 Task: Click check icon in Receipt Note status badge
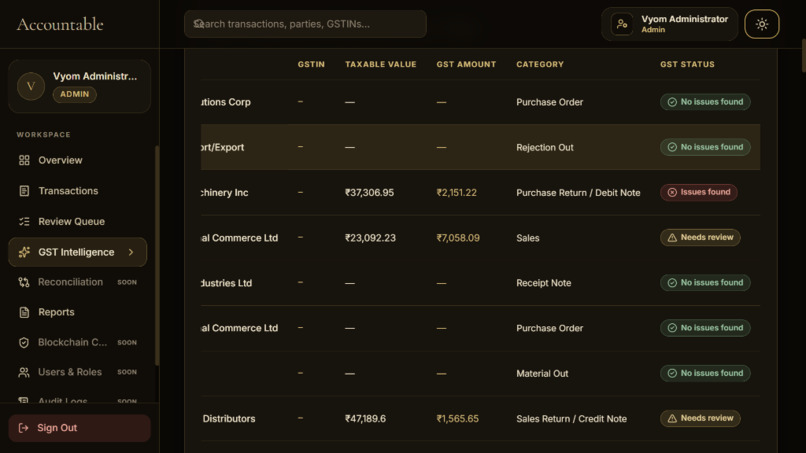click(672, 283)
